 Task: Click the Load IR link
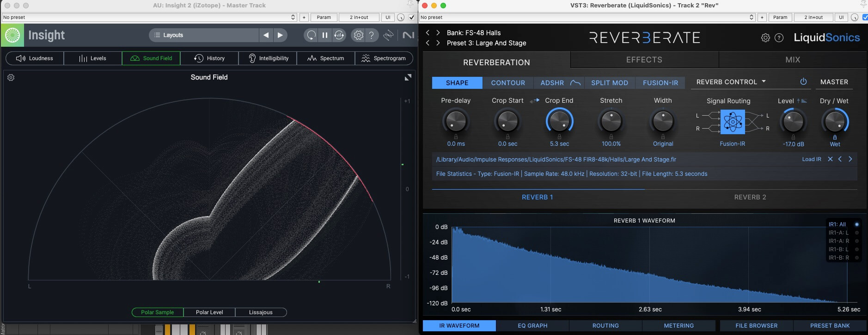point(811,159)
